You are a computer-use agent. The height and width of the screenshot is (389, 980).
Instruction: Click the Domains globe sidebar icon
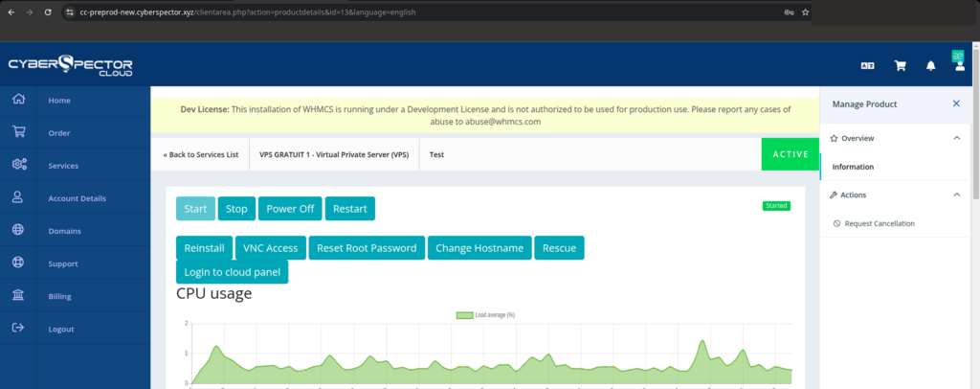click(18, 230)
